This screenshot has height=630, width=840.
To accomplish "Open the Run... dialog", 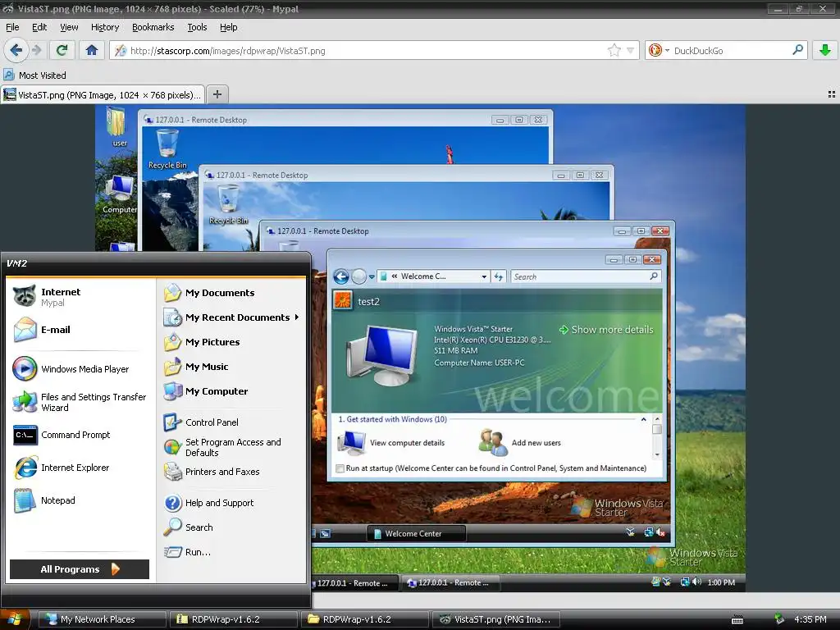I will tap(232, 552).
